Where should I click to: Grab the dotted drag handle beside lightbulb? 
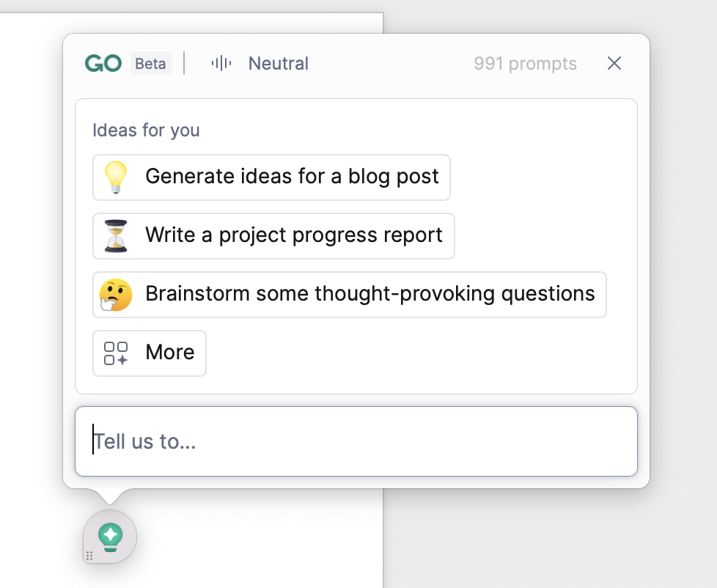click(x=89, y=556)
